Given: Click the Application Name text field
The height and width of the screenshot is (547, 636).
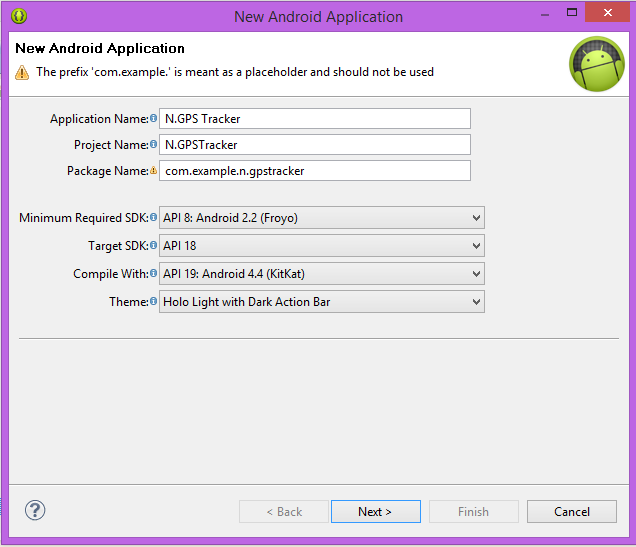Looking at the screenshot, I should coord(315,118).
